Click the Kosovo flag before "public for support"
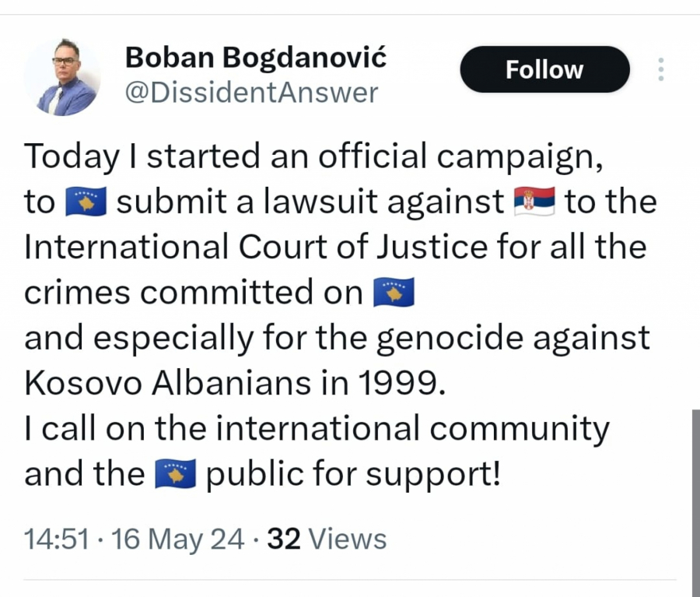Screen dimensions: 700x597 coord(175,474)
